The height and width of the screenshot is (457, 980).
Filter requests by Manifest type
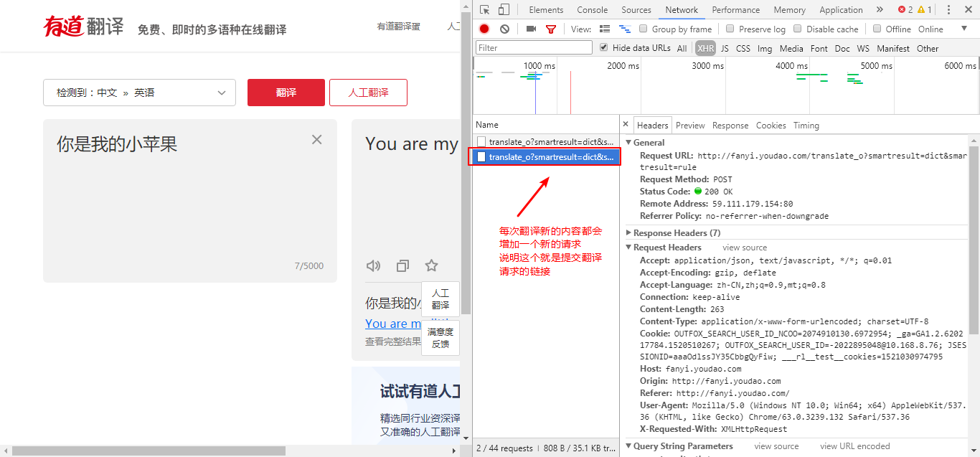[x=893, y=48]
